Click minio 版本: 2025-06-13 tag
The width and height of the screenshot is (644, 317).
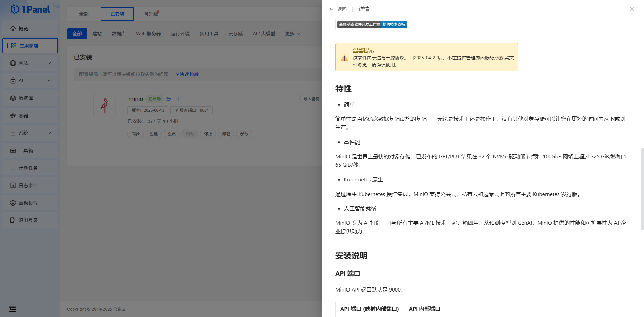[x=148, y=110]
